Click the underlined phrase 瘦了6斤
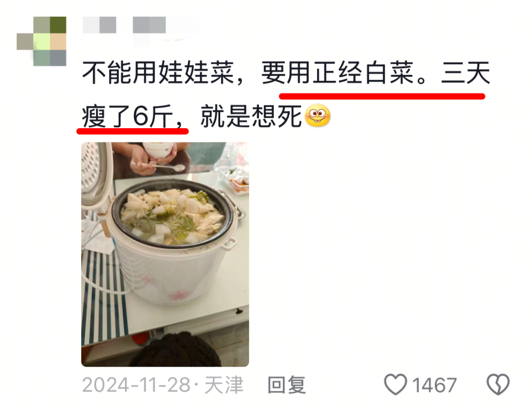The image size is (532, 412). click(128, 116)
